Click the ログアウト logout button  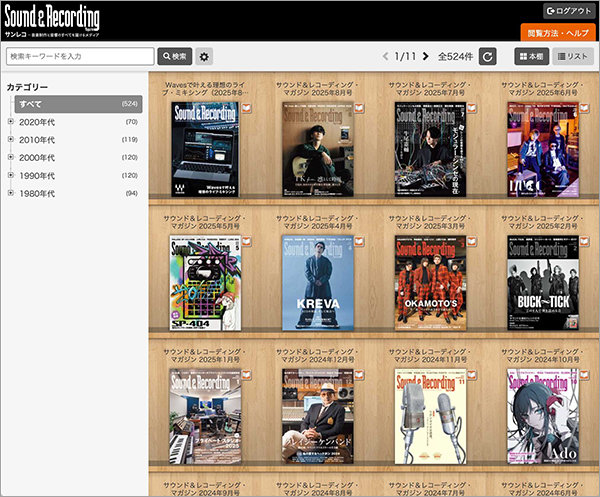tap(568, 10)
